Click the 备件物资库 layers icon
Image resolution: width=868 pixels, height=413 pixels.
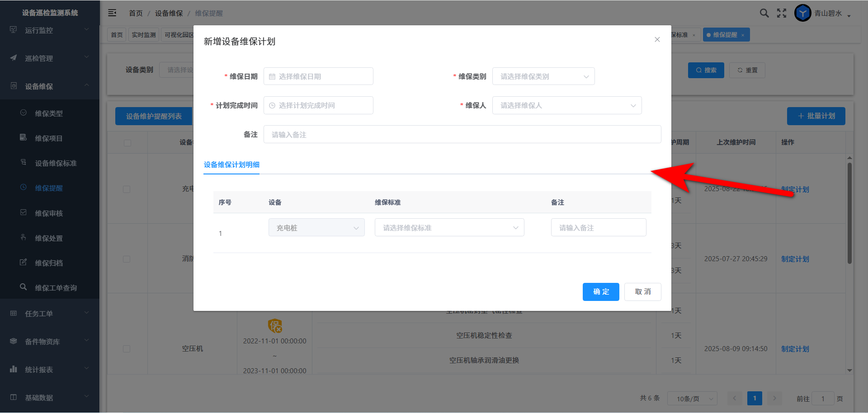pos(14,341)
